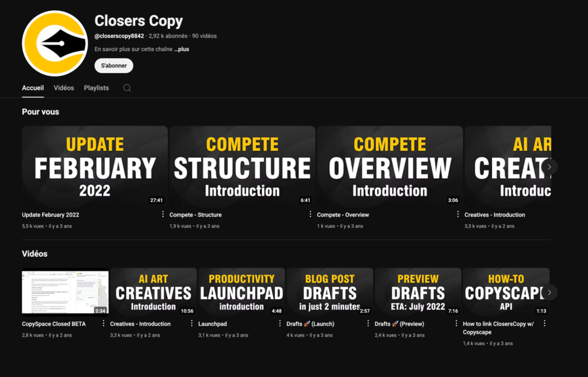Open the options menu on Drafts (Preview)

coord(457,323)
